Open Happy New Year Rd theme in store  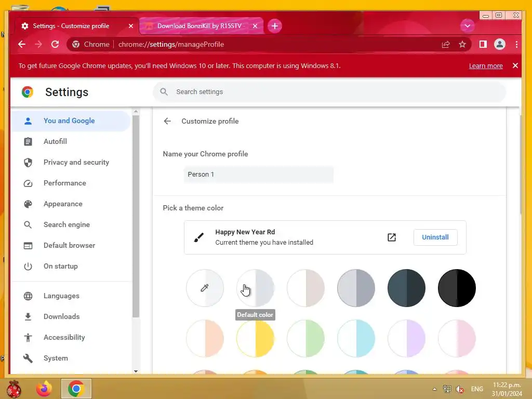click(392, 237)
